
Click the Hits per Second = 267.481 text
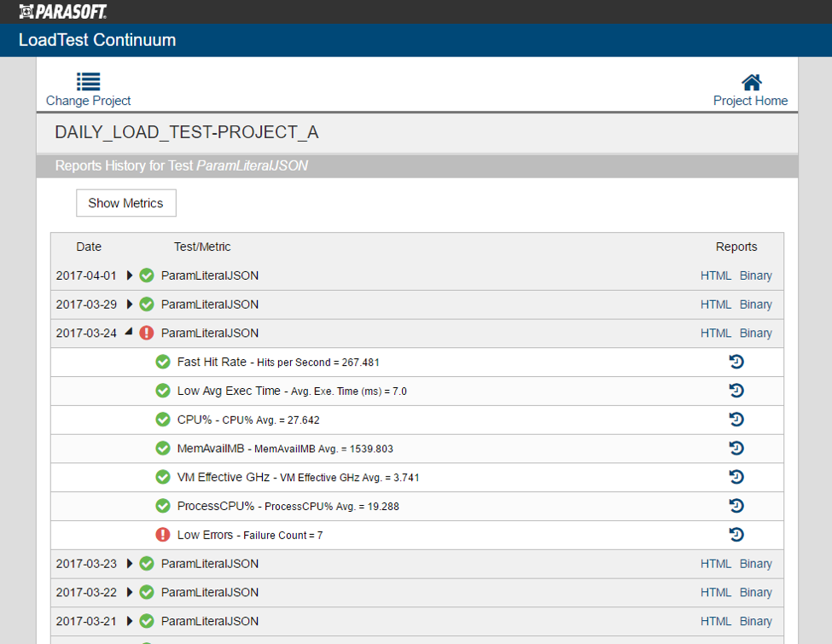tap(317, 363)
